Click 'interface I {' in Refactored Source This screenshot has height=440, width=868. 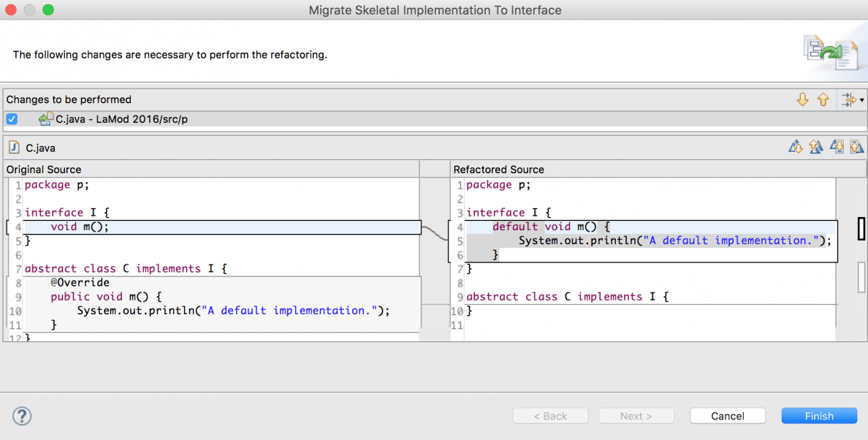(x=509, y=213)
